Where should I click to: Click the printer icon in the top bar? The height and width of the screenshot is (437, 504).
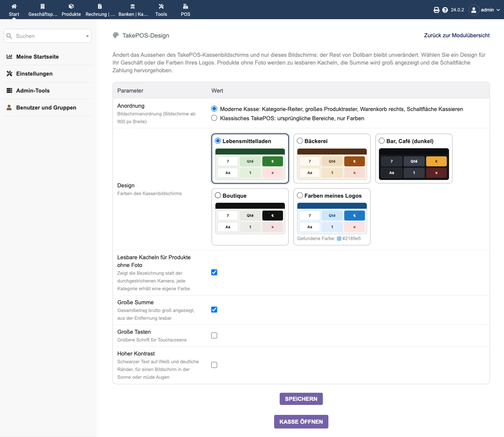436,10
